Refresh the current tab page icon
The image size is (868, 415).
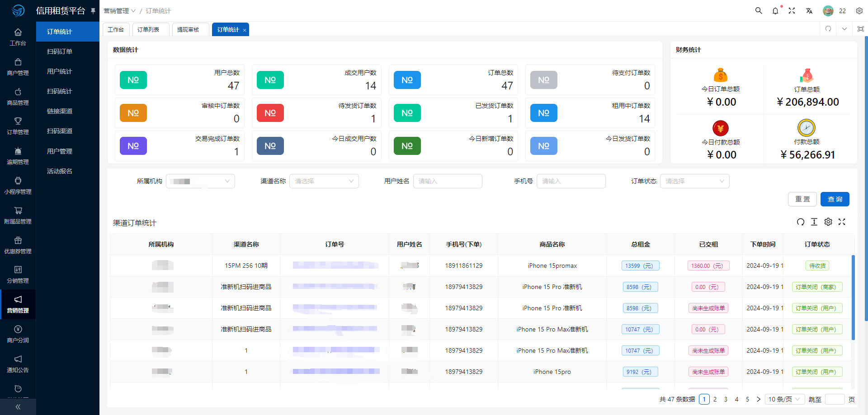click(828, 29)
